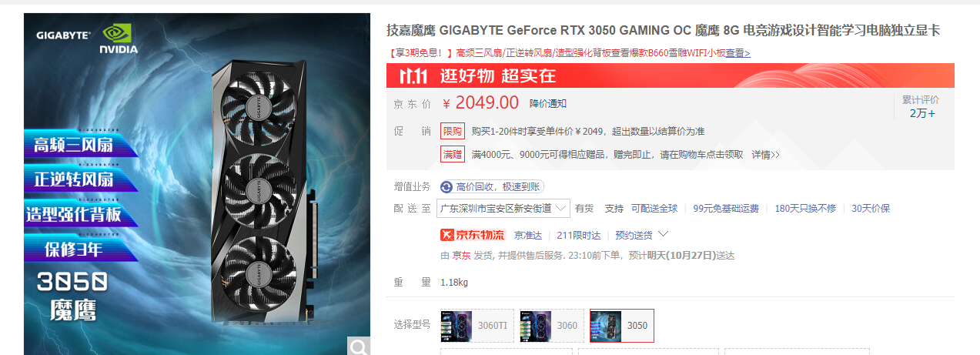Click the 可配送全球 link
This screenshot has width=980, height=355.
654,208
